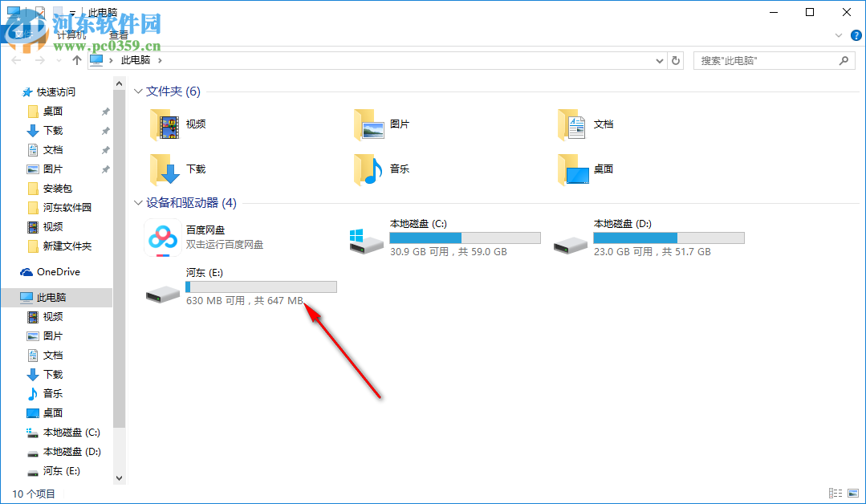Open 河东软件园 in quick access
The image size is (866, 504).
(67, 208)
